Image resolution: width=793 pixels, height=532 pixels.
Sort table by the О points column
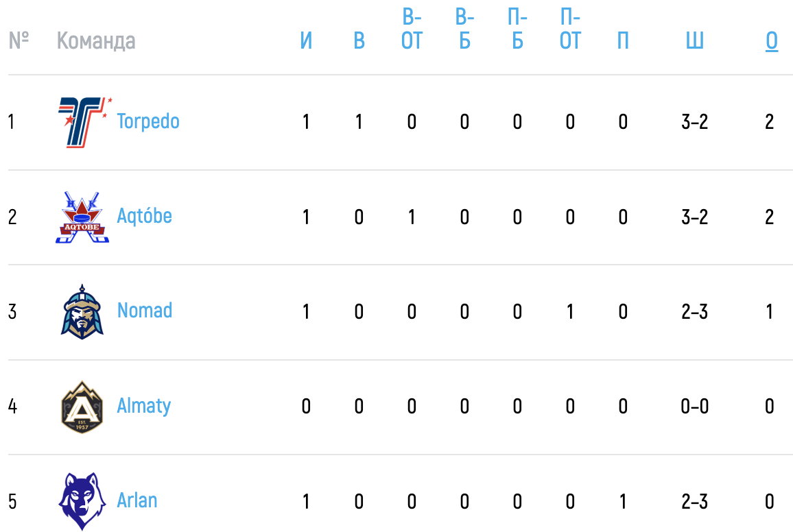point(771,41)
